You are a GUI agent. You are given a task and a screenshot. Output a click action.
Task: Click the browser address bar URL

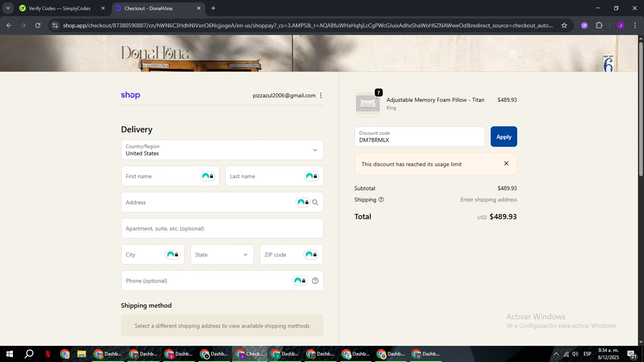[307, 25]
